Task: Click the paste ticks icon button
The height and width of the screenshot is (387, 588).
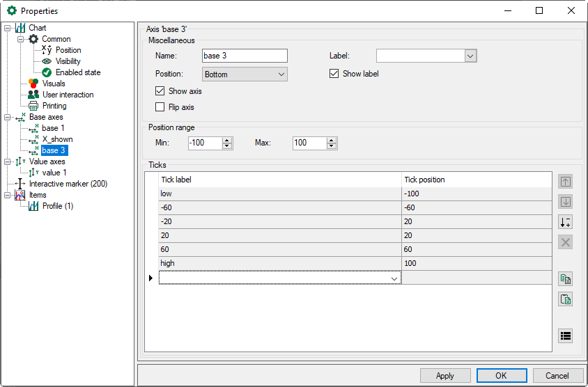Action: pyautogui.click(x=566, y=299)
